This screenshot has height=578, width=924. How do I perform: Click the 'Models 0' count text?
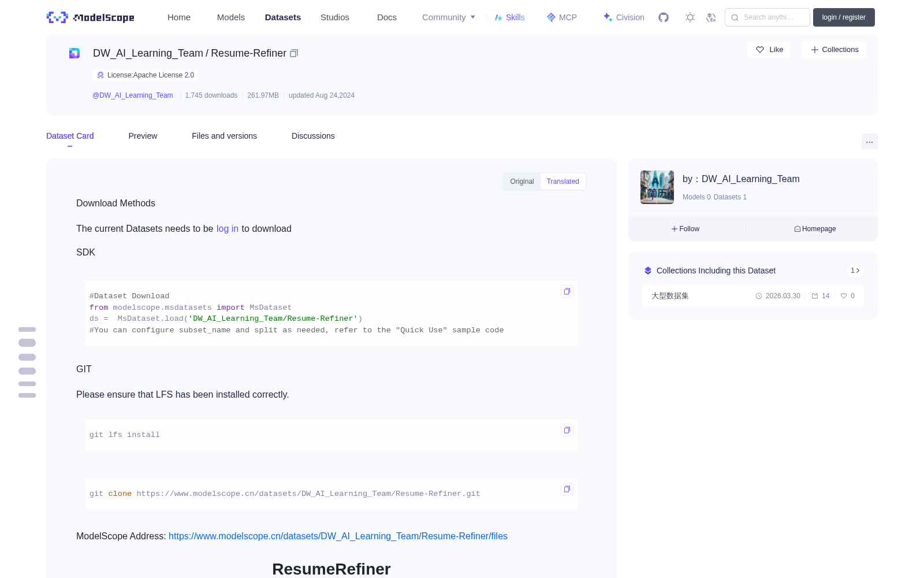[x=696, y=197]
